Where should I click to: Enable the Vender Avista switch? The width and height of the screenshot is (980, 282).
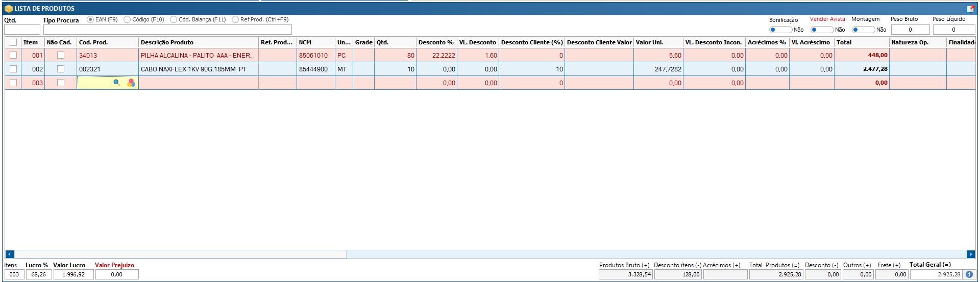pyautogui.click(x=821, y=30)
